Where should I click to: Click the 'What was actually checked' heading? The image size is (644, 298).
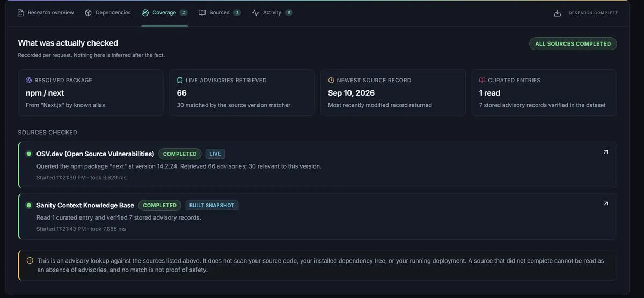[x=68, y=43]
